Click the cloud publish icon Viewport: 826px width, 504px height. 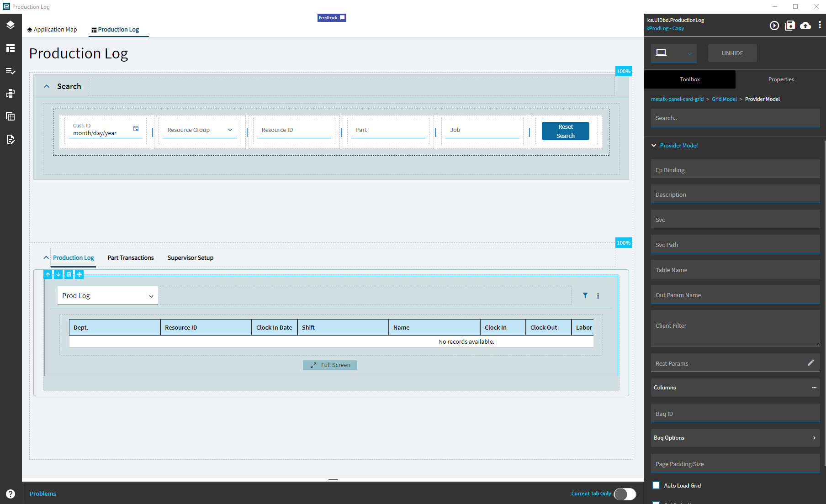pos(805,26)
